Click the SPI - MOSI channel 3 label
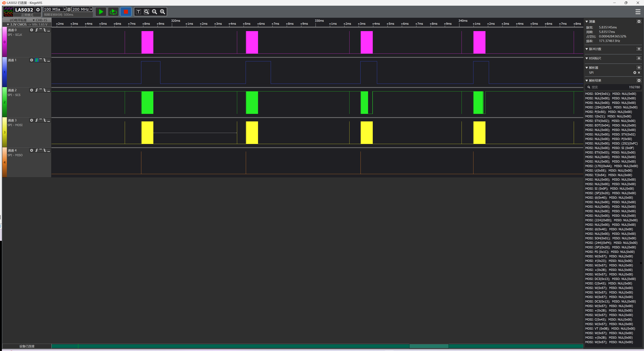 (15, 125)
